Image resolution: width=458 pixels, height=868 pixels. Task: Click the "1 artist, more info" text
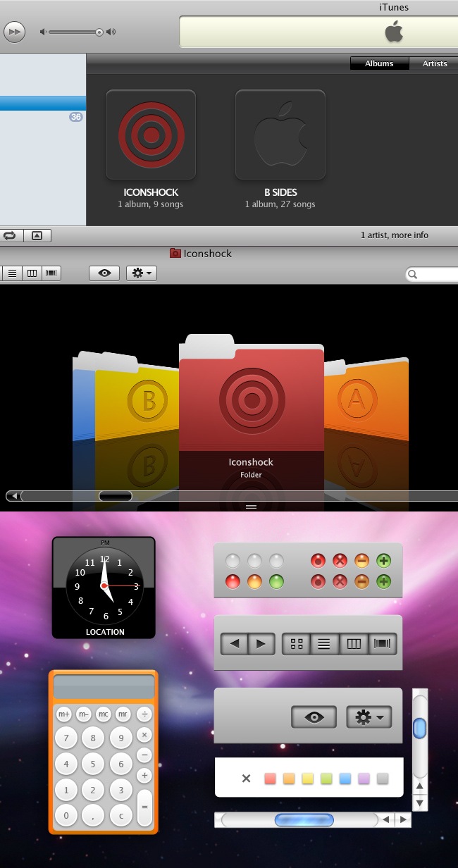click(x=394, y=235)
